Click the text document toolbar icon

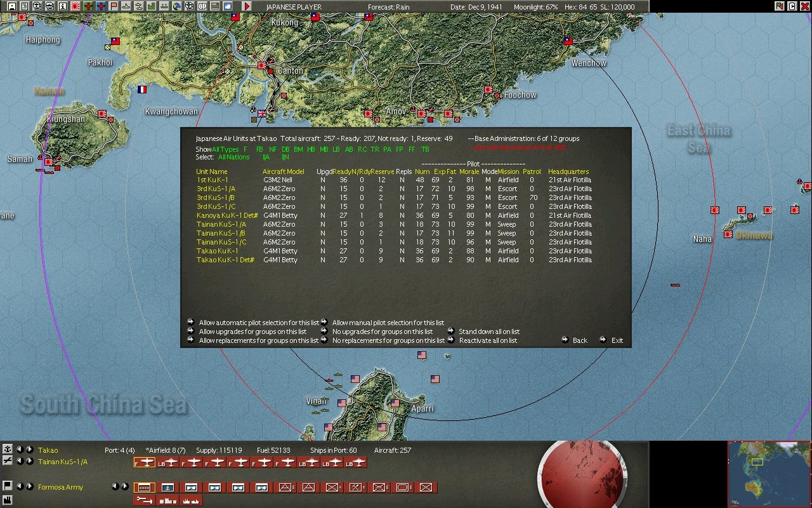24,6
